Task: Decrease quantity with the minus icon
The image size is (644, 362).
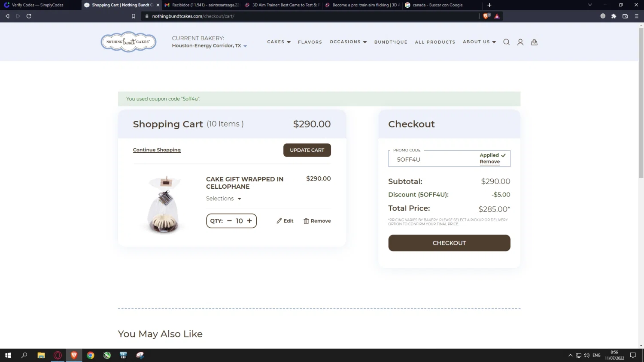Action: click(229, 221)
